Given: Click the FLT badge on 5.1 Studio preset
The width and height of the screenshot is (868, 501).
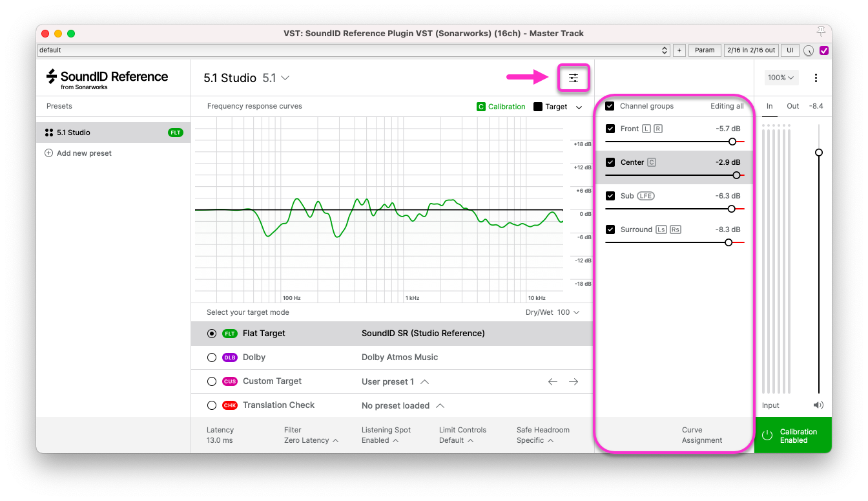Looking at the screenshot, I should click(x=176, y=133).
